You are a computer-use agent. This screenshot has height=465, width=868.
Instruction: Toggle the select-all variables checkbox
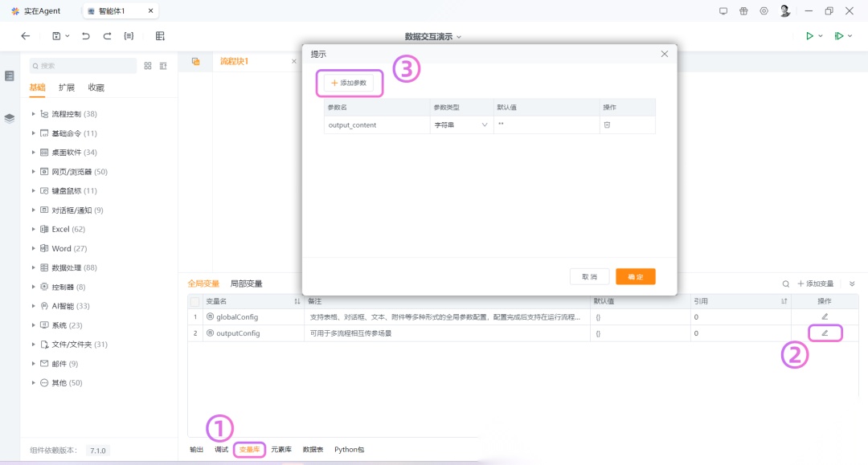[194, 301]
